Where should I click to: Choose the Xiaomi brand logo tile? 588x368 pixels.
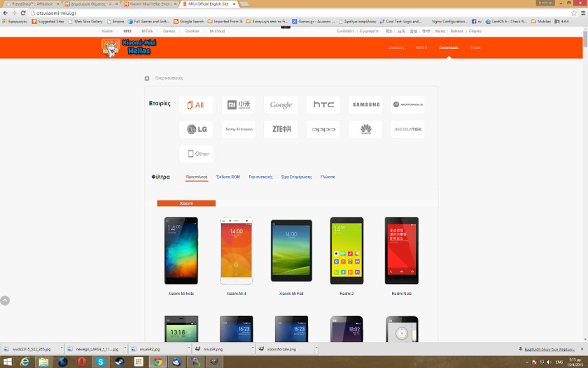[x=239, y=104]
